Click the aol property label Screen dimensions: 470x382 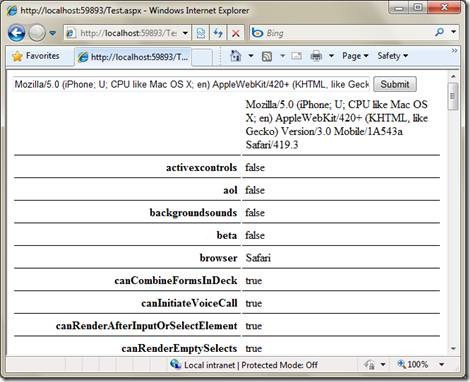coord(230,190)
